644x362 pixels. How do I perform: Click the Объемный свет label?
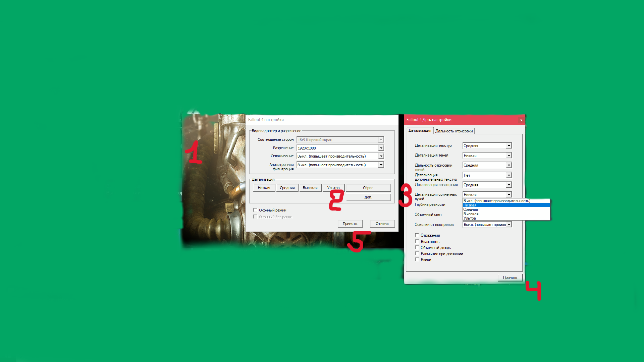(428, 215)
